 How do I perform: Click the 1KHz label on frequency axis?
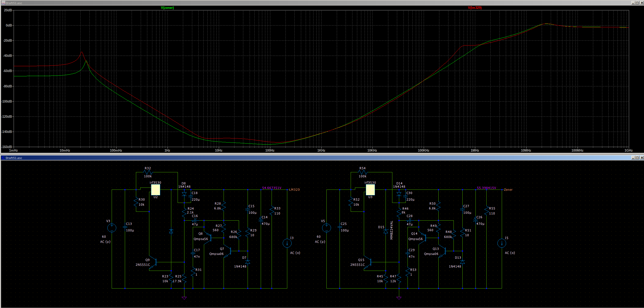click(321, 151)
